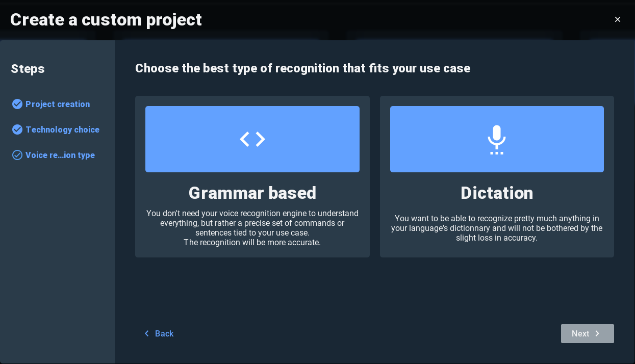Choose the Dictation title
The width and height of the screenshot is (635, 364).
pyautogui.click(x=497, y=193)
